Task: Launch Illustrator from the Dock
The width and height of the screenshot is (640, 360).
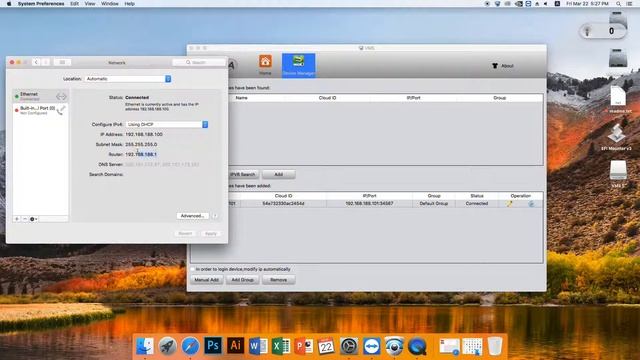Action: click(236, 346)
